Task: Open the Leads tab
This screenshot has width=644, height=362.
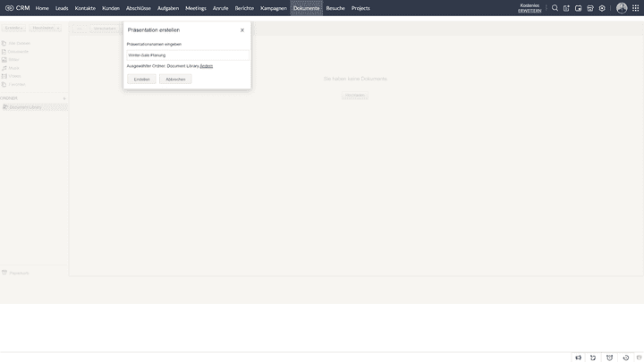Action: tap(62, 8)
